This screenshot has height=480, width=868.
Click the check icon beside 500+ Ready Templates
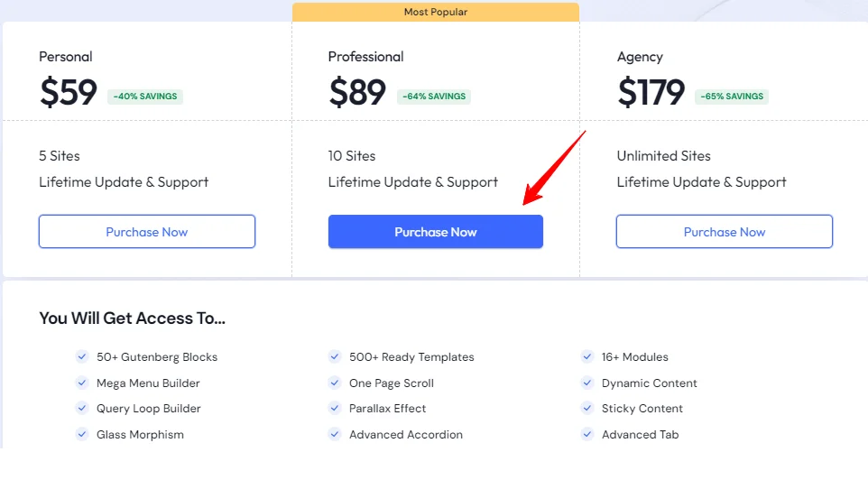pos(335,356)
